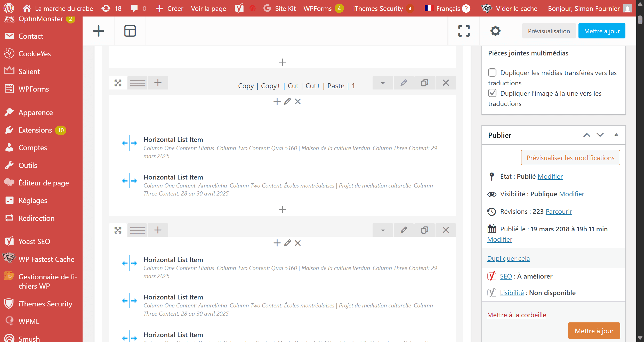Enable duplicating transferred media to translations
The width and height of the screenshot is (644, 342).
click(492, 73)
